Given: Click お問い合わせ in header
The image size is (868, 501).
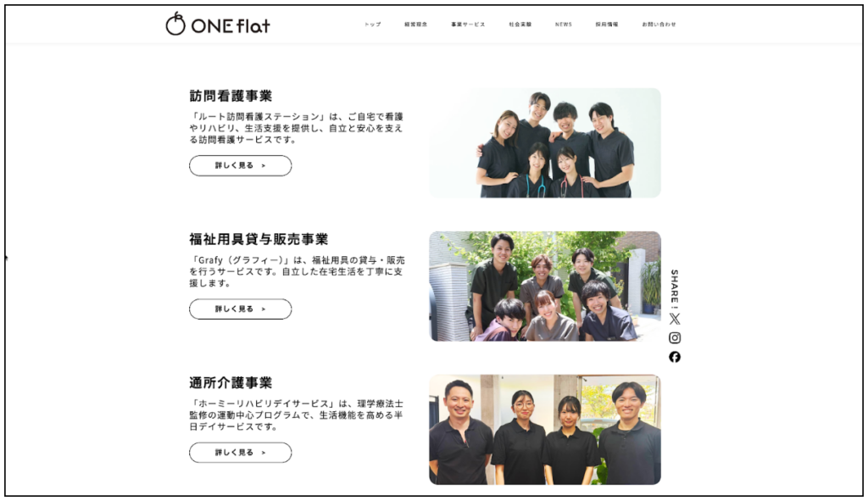Looking at the screenshot, I should point(659,25).
